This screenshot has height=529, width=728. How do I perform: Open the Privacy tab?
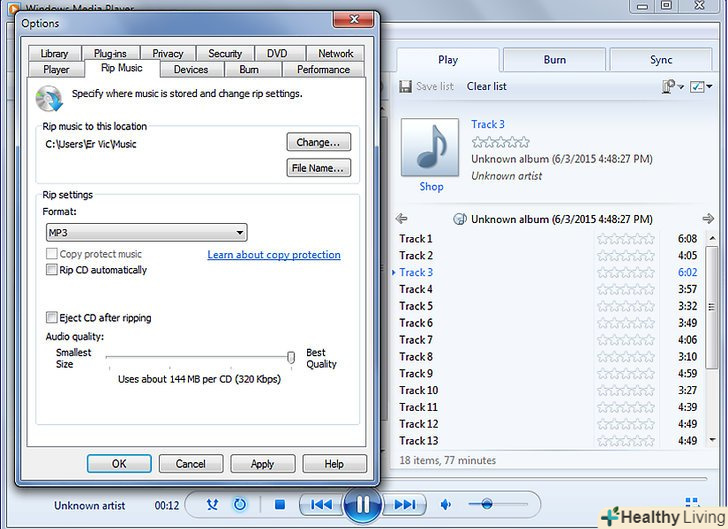(x=168, y=53)
